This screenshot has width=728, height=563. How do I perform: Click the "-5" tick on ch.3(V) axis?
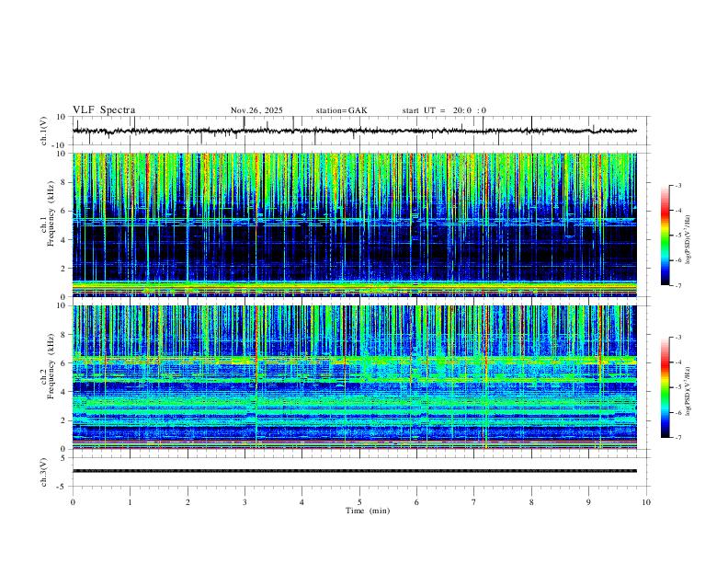tap(62, 487)
